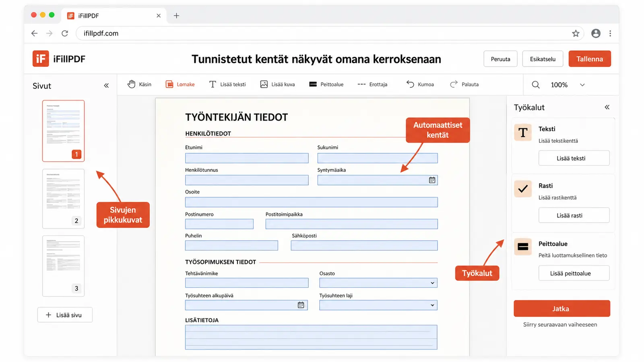Image resolution: width=644 pixels, height=362 pixels.
Task: Click the Esikatselu preview button
Action: pyautogui.click(x=543, y=59)
